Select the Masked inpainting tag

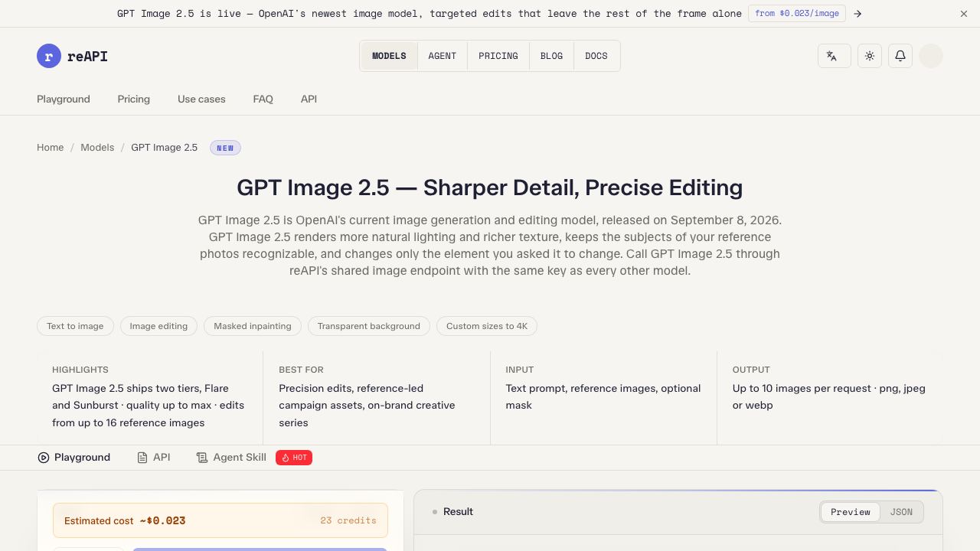point(253,326)
